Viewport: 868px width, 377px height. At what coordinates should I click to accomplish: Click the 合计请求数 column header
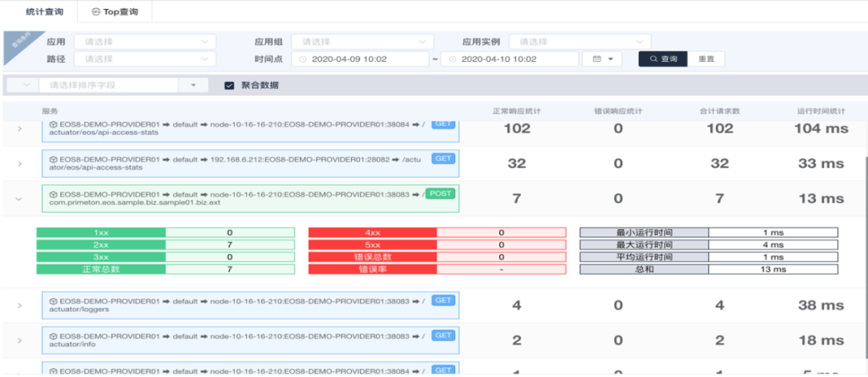coord(719,111)
